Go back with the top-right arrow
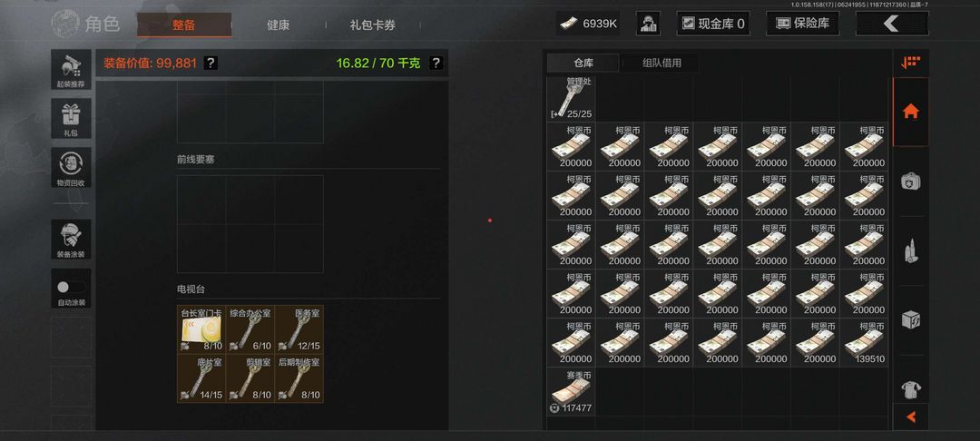This screenshot has width=980, height=441. (892, 24)
